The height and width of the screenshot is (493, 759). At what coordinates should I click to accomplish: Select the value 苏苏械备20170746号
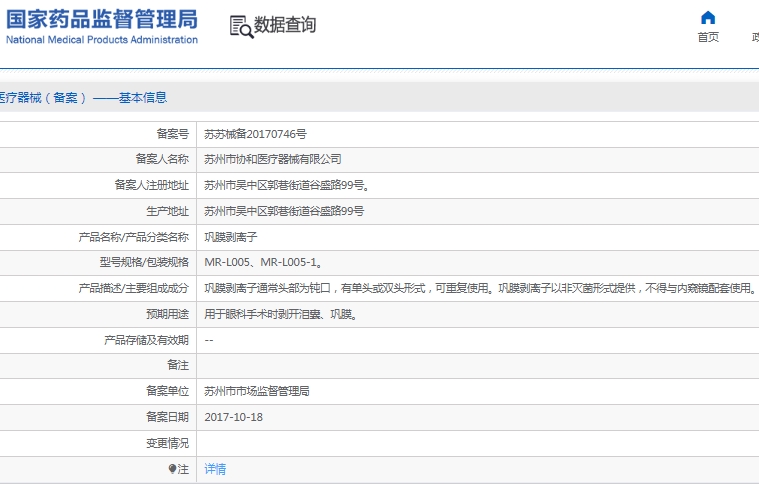255,134
